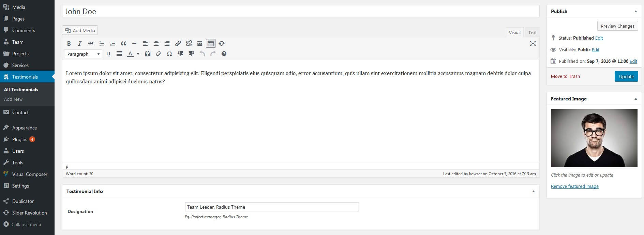
Task: Toggle bold formatting in editor toolbar
Action: coord(69,43)
